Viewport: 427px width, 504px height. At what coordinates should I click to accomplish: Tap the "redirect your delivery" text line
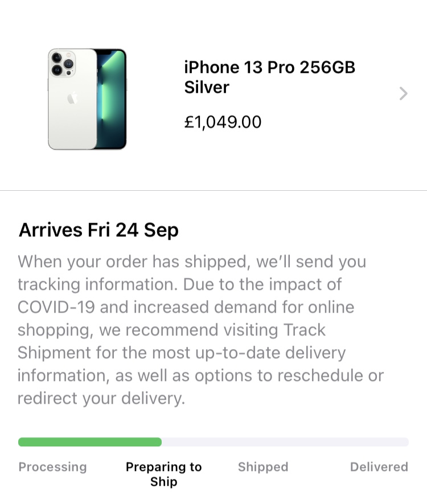click(101, 399)
